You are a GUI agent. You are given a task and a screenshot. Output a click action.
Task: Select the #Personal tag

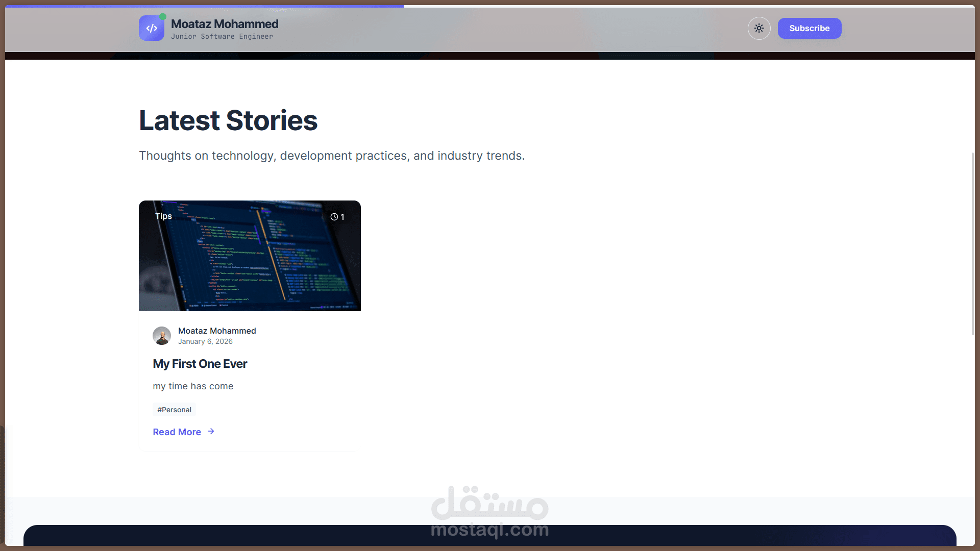point(174,410)
